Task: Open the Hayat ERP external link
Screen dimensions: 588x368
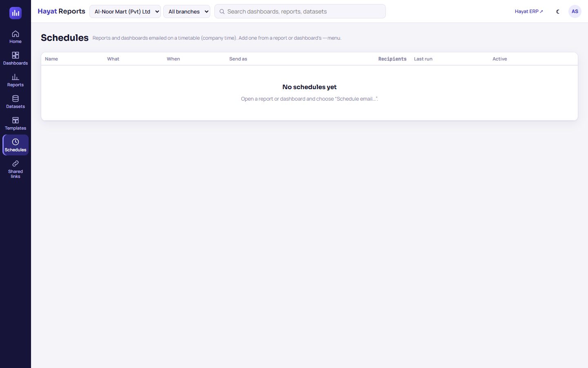Action: [x=529, y=11]
